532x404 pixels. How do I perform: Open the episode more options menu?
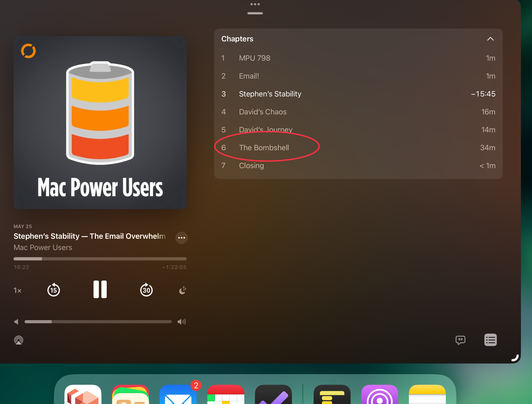(x=182, y=238)
